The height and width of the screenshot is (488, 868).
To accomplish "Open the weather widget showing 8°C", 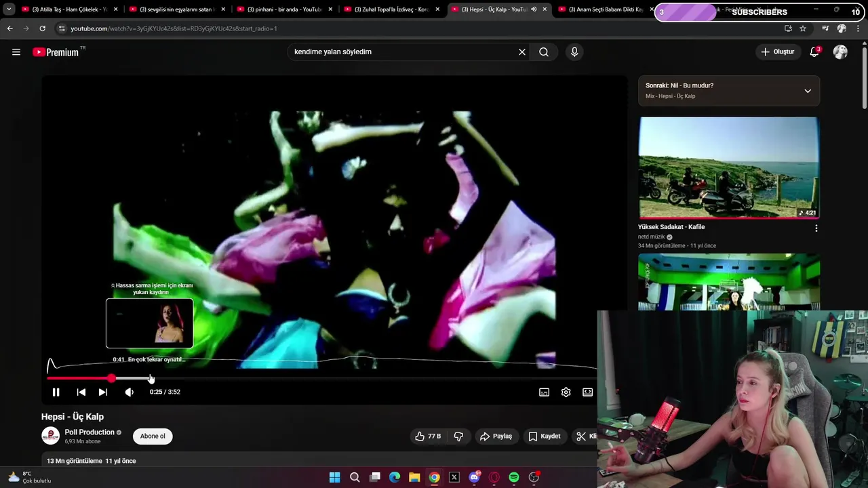I will point(28,477).
